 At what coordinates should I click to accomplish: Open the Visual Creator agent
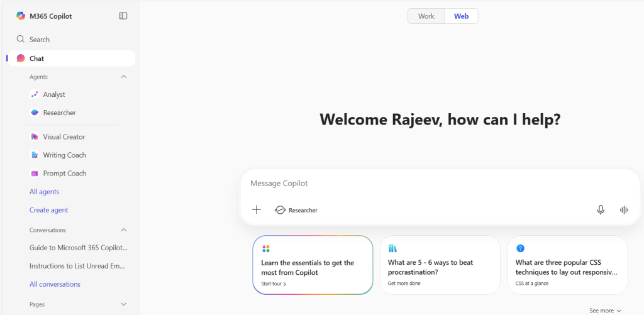point(64,136)
